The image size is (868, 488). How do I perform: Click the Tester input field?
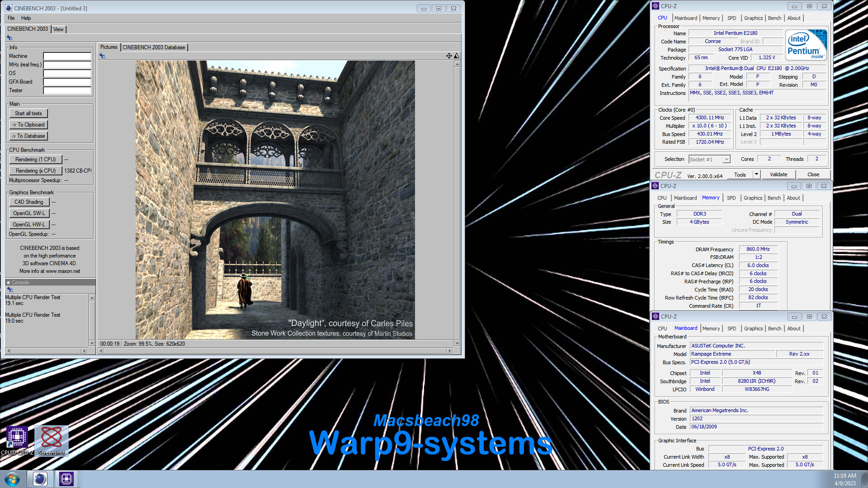click(67, 90)
